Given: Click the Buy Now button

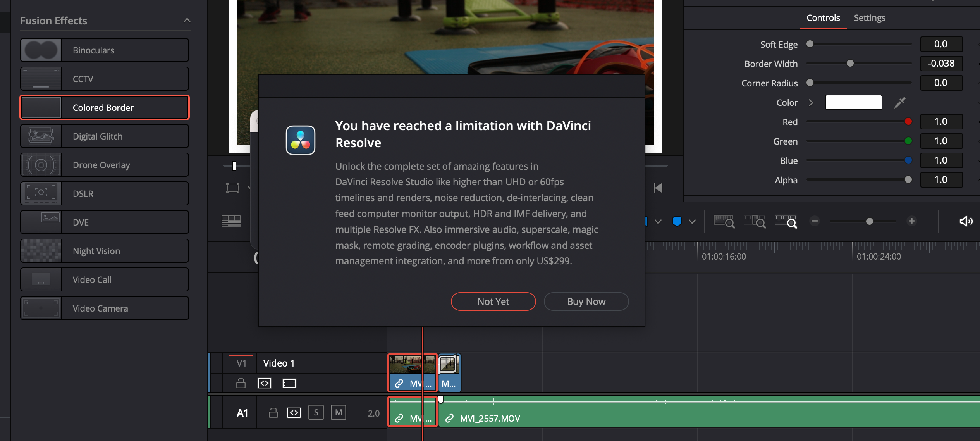Looking at the screenshot, I should click(x=586, y=301).
